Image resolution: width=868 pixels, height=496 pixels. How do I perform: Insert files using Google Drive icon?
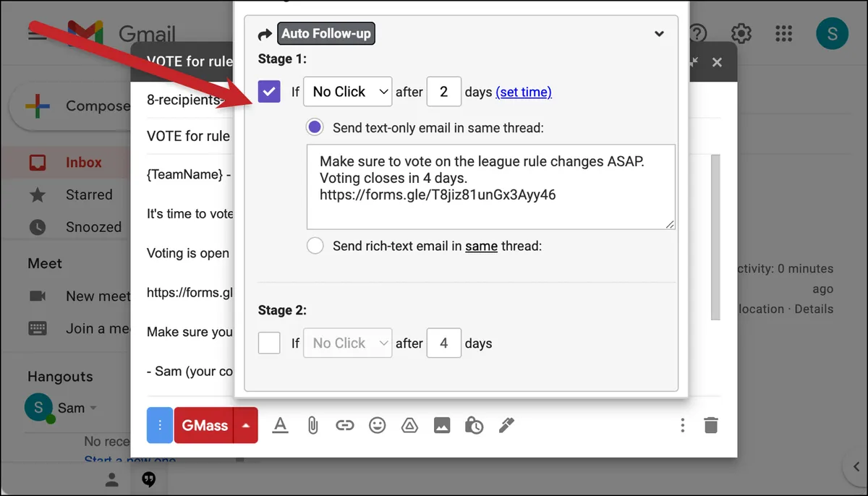tap(409, 425)
